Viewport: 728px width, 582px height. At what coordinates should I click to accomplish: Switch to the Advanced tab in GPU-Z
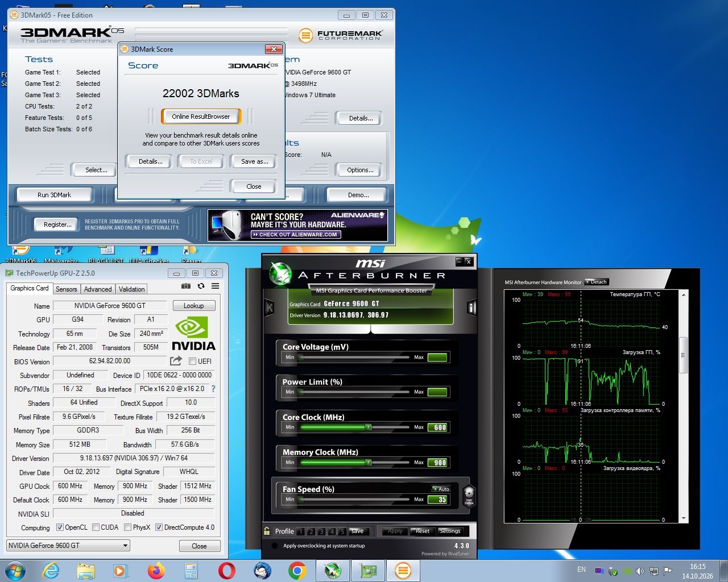[x=98, y=289]
